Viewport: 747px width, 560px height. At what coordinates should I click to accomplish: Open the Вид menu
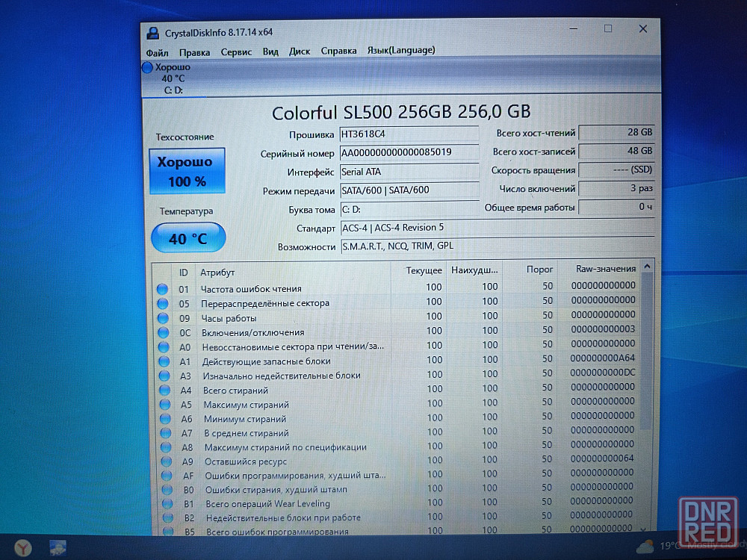click(270, 52)
